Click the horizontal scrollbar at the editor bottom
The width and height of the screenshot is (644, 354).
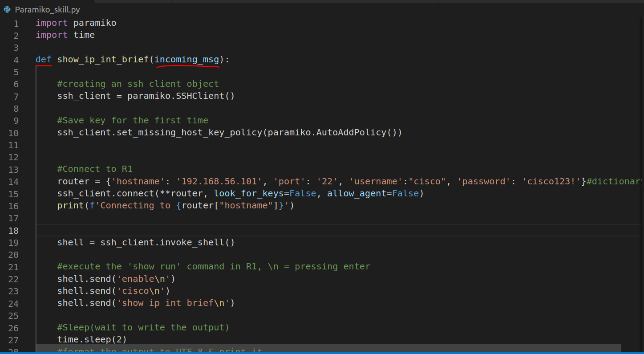pyautogui.click(x=328, y=347)
